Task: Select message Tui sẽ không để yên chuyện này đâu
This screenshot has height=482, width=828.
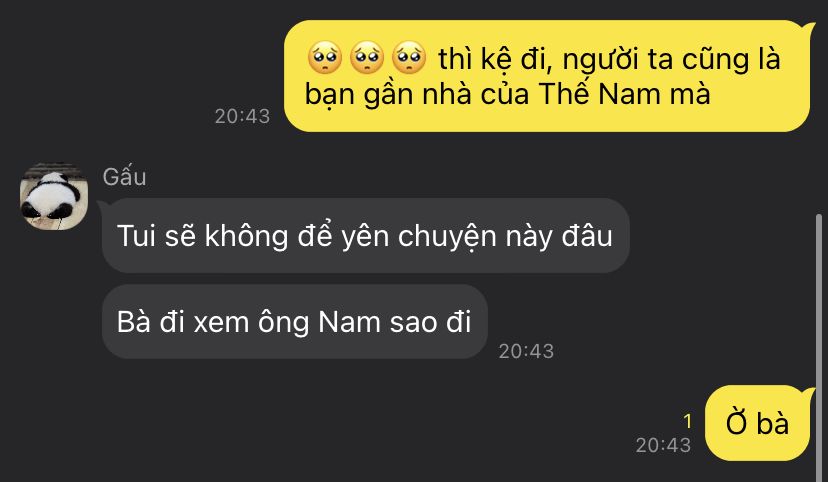Action: (365, 235)
